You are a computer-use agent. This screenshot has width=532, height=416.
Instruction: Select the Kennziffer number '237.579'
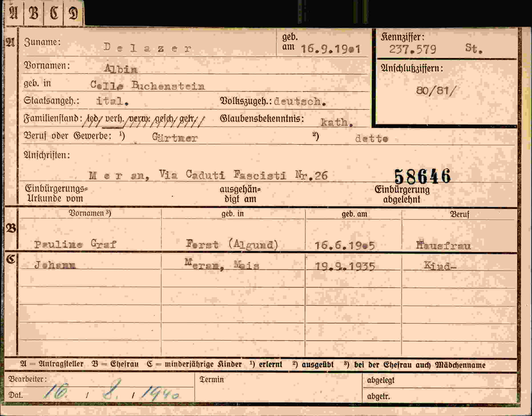(412, 49)
